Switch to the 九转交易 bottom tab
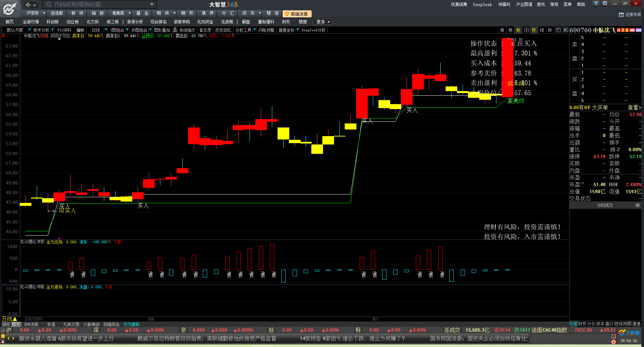Viewport: 644px width, 347px height. pos(71,324)
